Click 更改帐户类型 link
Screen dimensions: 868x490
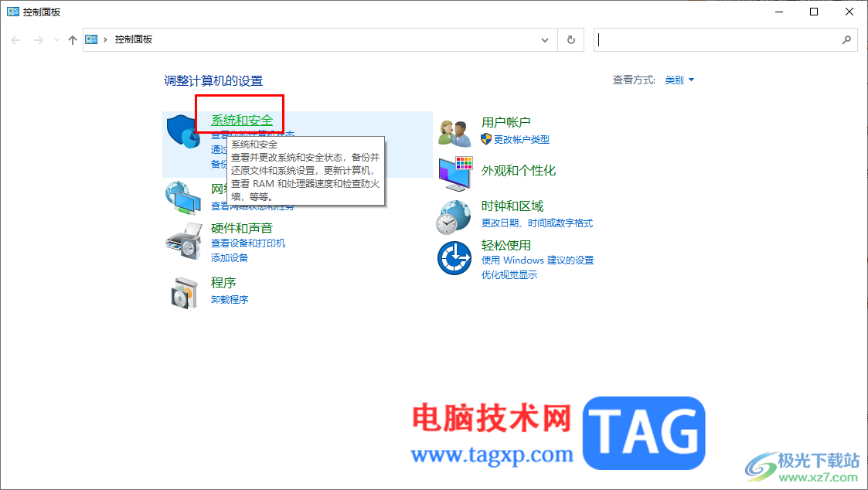pyautogui.click(x=522, y=140)
